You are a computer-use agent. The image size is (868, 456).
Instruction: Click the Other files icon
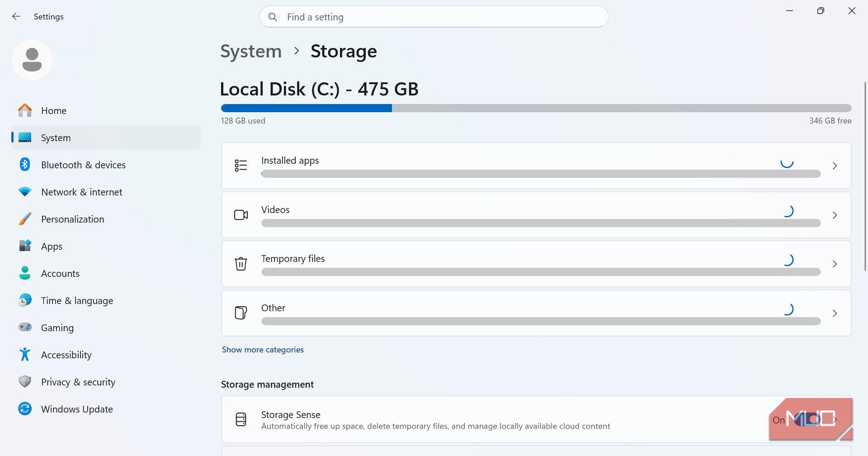tap(241, 313)
